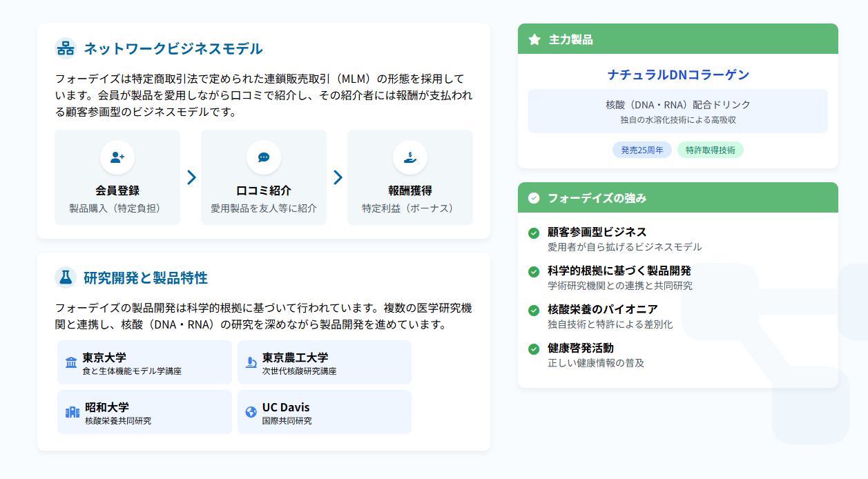This screenshot has width=868, height=479.
Task: Click the 研究開発と製品特性 heading
Action: (146, 277)
